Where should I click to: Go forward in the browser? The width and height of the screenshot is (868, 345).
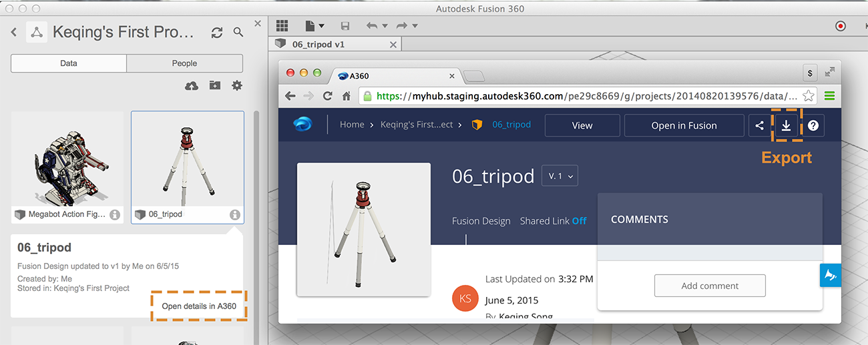308,96
